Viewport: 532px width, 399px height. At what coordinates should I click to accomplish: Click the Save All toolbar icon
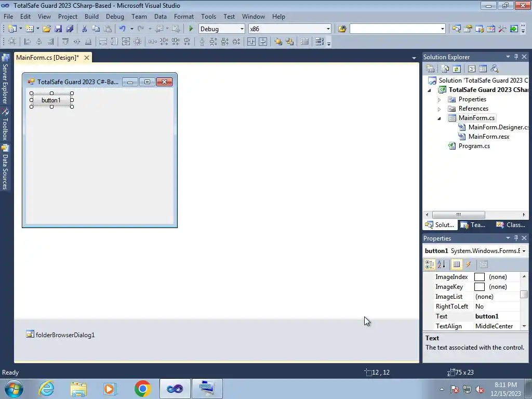tap(70, 29)
